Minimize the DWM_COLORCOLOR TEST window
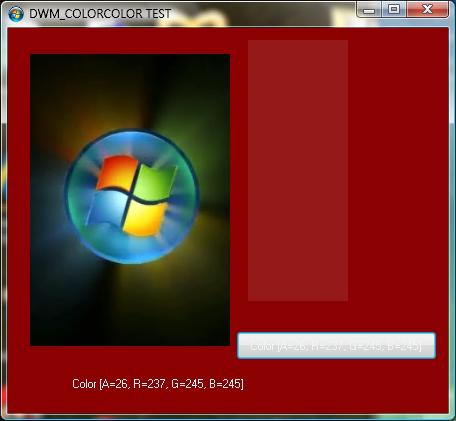The height and width of the screenshot is (421, 456). (369, 10)
